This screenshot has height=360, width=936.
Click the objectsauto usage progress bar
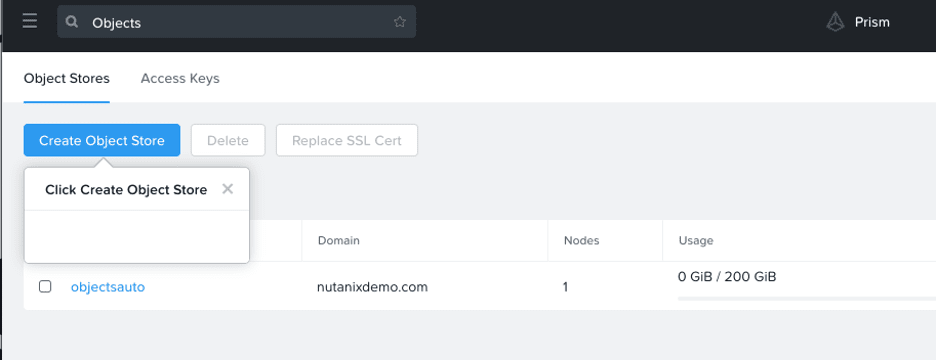coord(807,298)
